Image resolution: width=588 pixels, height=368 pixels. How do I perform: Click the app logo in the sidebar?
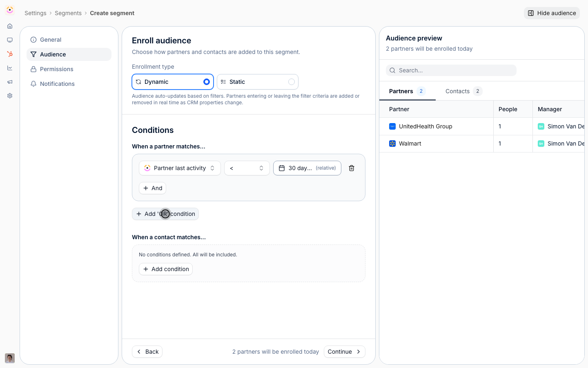10,10
